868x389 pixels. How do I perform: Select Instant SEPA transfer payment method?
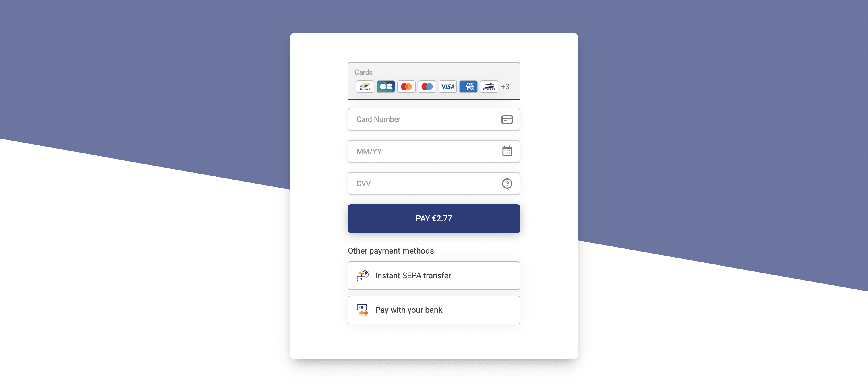tap(433, 275)
